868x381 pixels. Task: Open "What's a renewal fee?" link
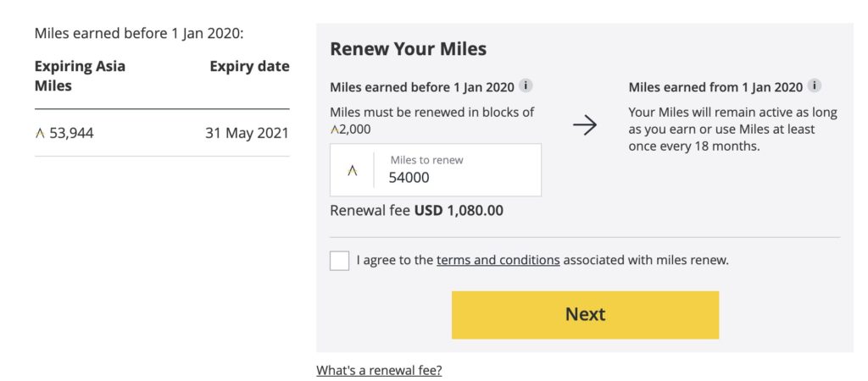click(x=379, y=370)
